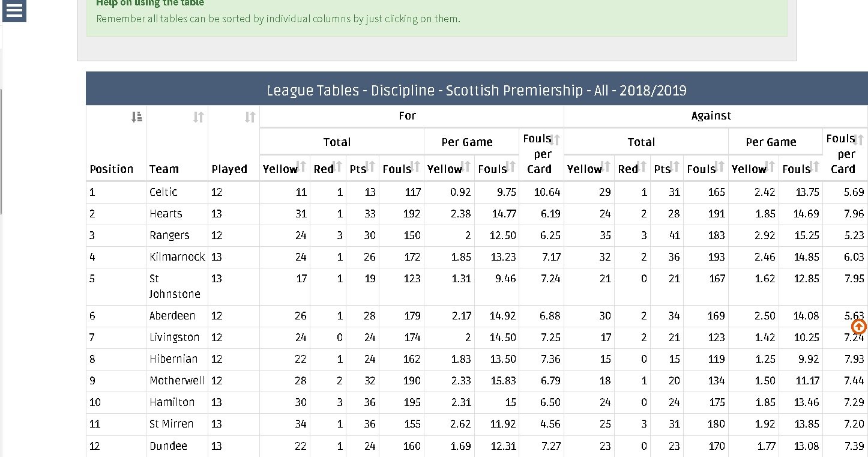Click the Against column group header
The image size is (868, 457).
coord(711,116)
